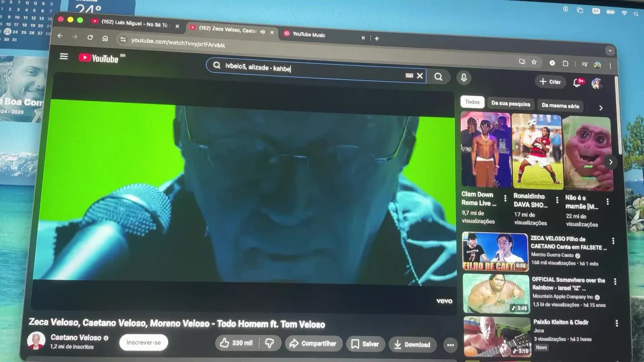Click the install app icon in address bar

click(522, 61)
